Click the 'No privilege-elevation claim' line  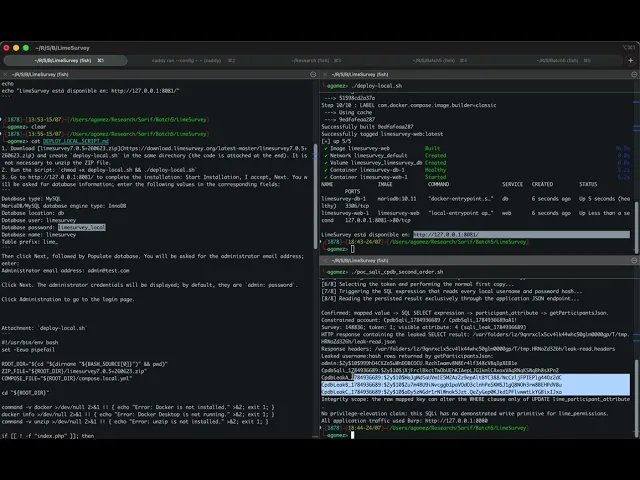pos(465,413)
